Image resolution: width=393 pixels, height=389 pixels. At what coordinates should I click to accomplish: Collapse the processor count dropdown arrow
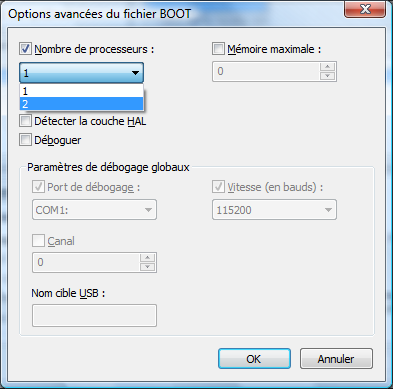135,72
